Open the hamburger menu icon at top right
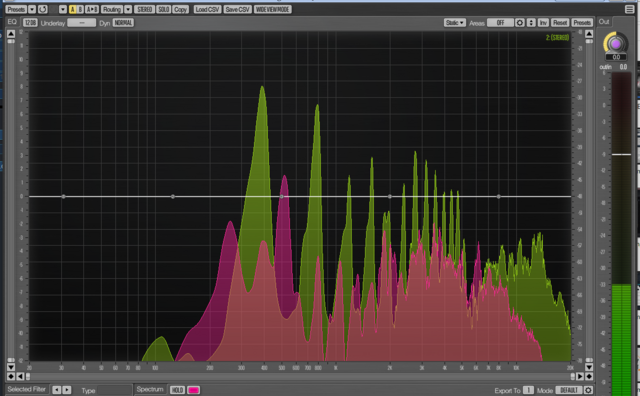 pyautogui.click(x=629, y=9)
